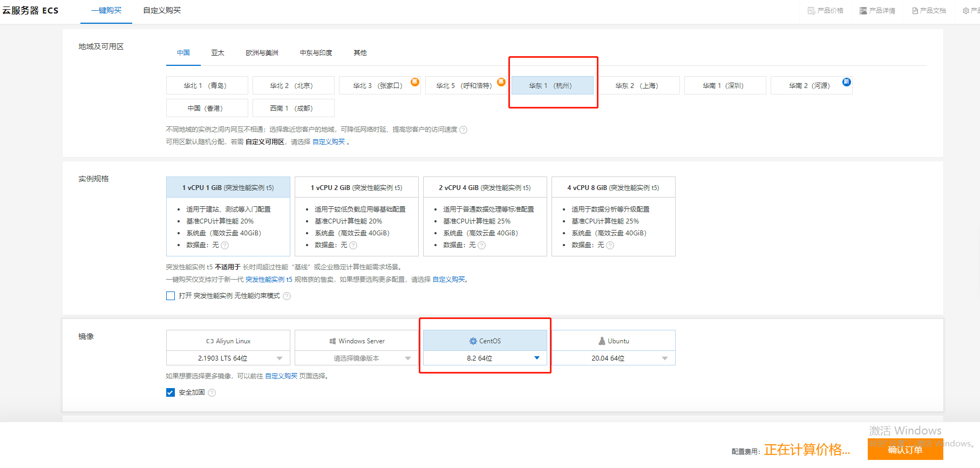980x468 pixels.
Task: Click the 确认订单 button
Action: point(906,450)
